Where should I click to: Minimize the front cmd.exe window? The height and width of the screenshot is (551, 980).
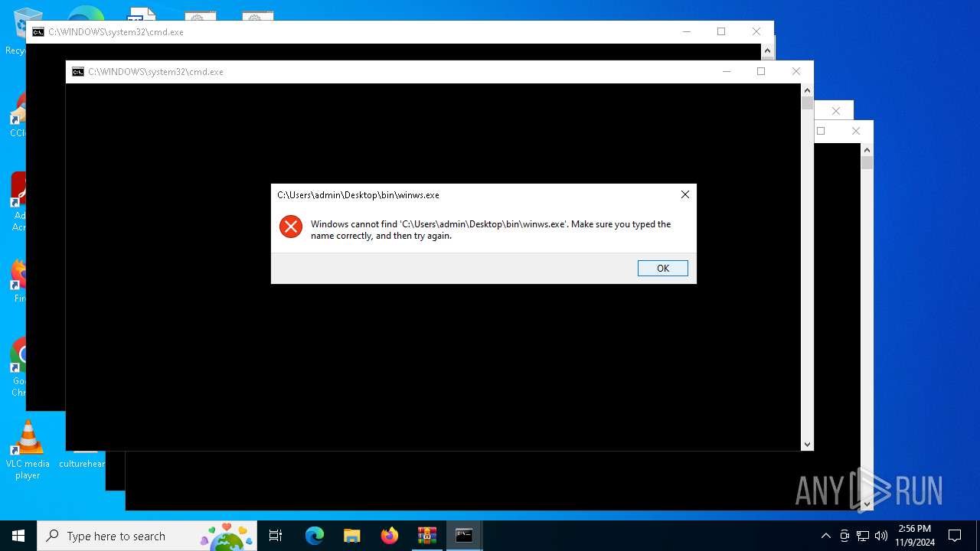tap(726, 71)
